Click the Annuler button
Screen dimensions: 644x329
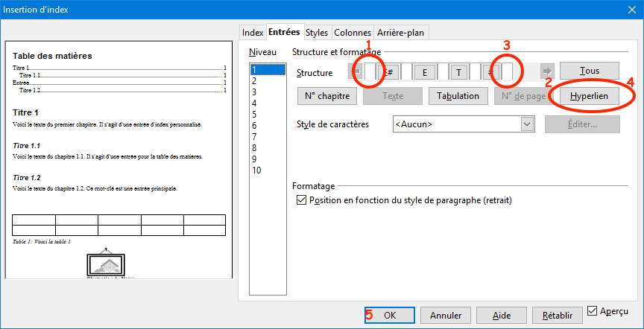point(446,316)
